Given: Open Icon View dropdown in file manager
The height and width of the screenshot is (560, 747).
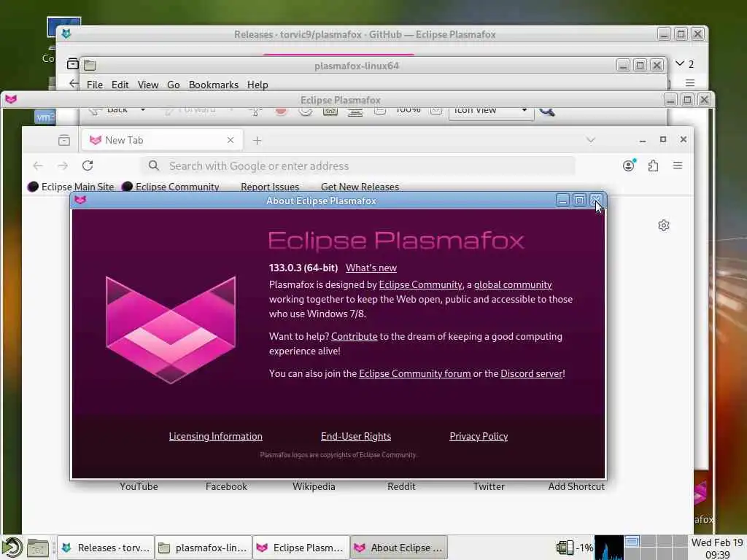Looking at the screenshot, I should click(x=491, y=112).
